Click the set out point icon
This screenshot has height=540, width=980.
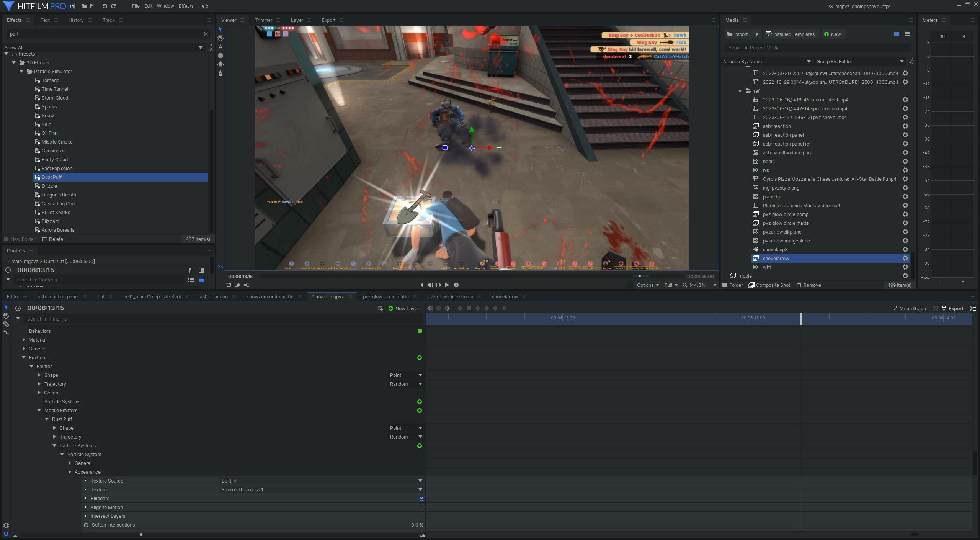[247, 285]
